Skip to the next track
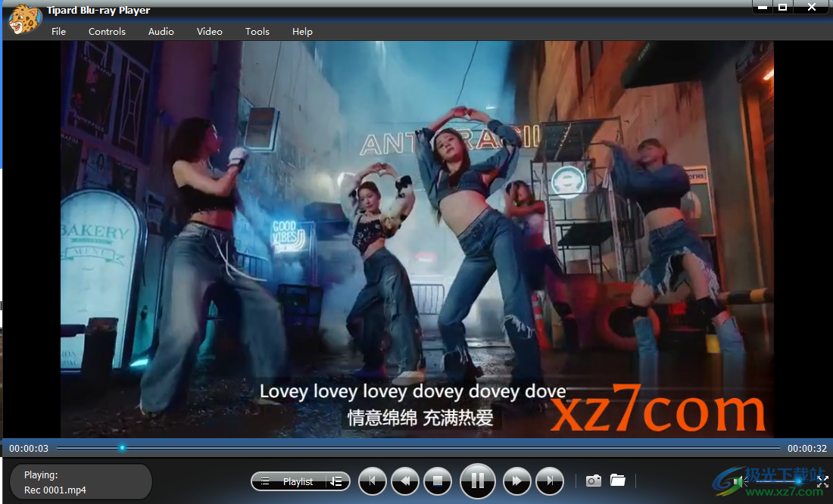 coord(550,481)
